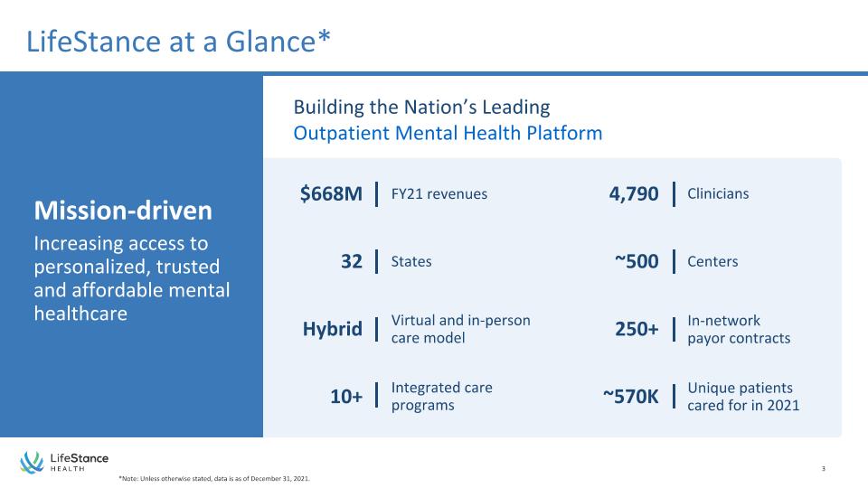Viewport: 868px width, 488px height.
Task: Click 'Outpatient Mental Health Platform' subtitle
Action: click(448, 134)
